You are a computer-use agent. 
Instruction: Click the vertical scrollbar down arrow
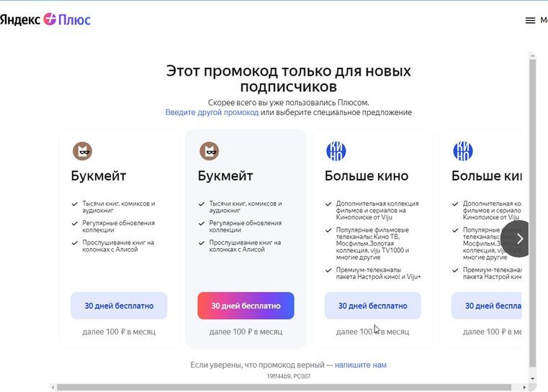point(533,378)
